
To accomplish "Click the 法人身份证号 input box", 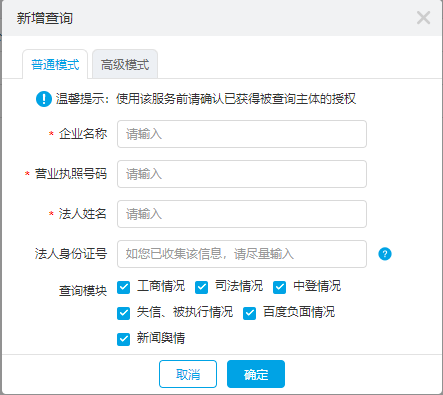I will coord(242,254).
